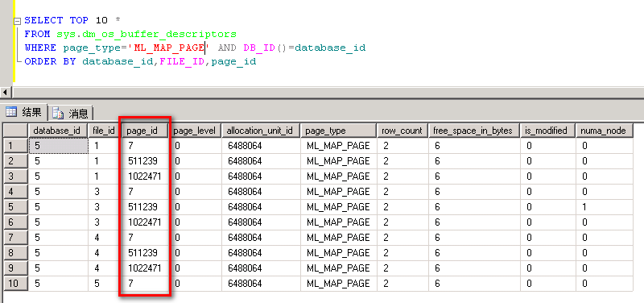Image resolution: width=644 pixels, height=303 pixels.
Task: Select the row_count column header
Action: click(402, 131)
